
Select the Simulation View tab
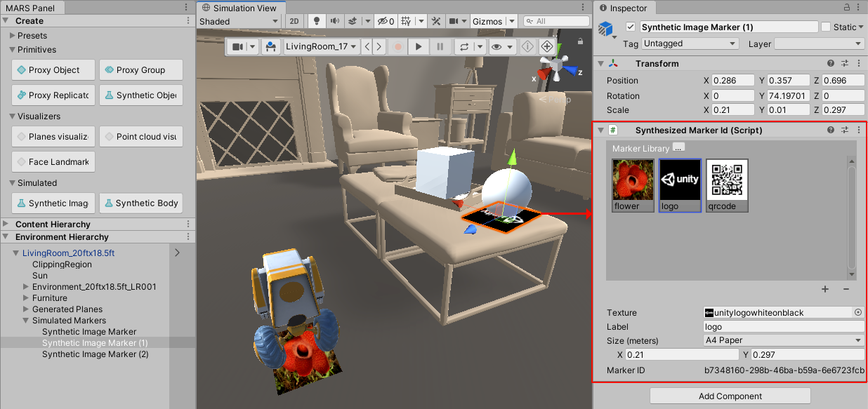pos(239,8)
